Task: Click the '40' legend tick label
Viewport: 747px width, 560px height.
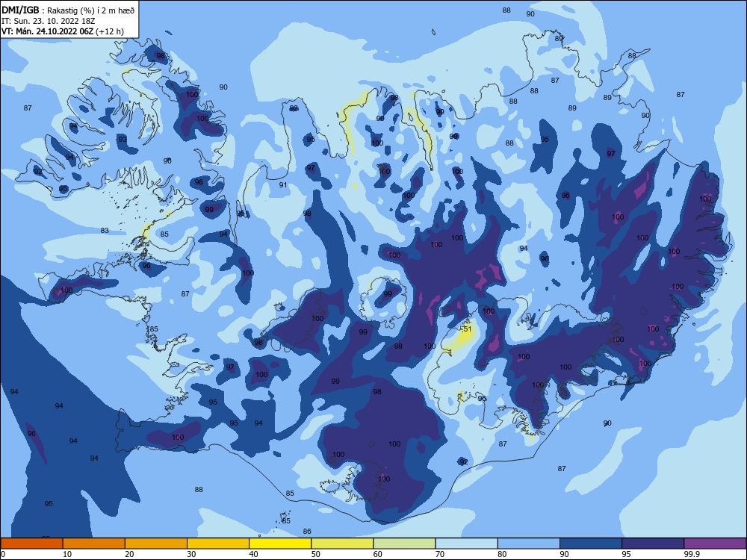Action: [253, 554]
